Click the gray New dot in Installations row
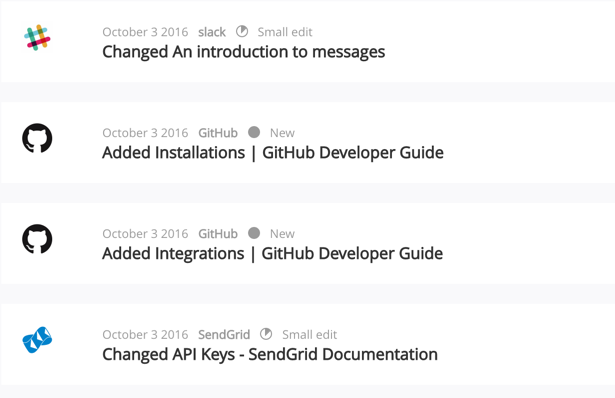 pos(254,132)
